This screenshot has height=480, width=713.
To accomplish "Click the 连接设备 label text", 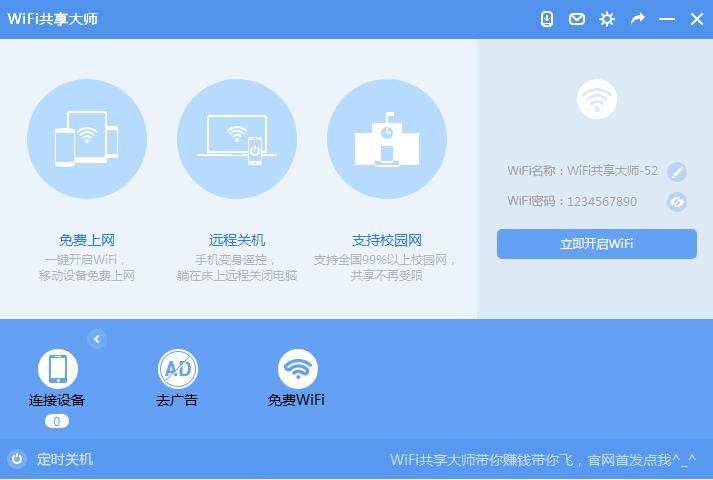I will point(57,400).
